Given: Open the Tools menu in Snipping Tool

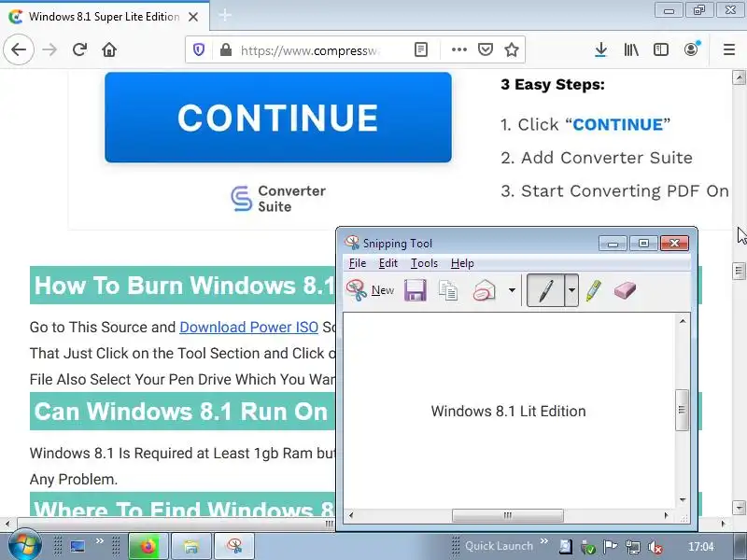Looking at the screenshot, I should coord(424,263).
